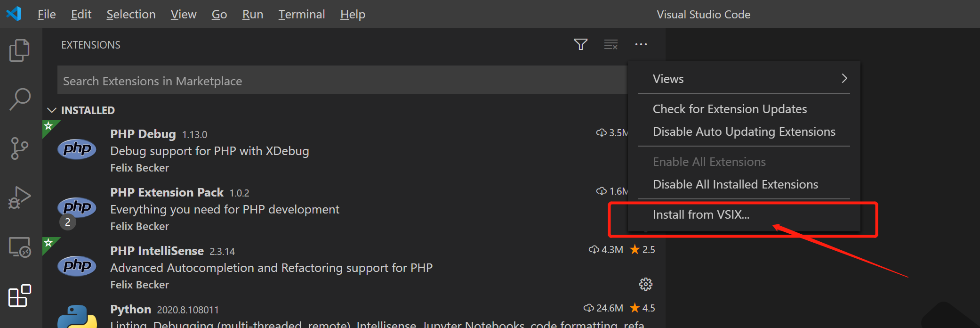The height and width of the screenshot is (328, 980).
Task: Click the Extensions icon in activity bar
Action: 20,296
